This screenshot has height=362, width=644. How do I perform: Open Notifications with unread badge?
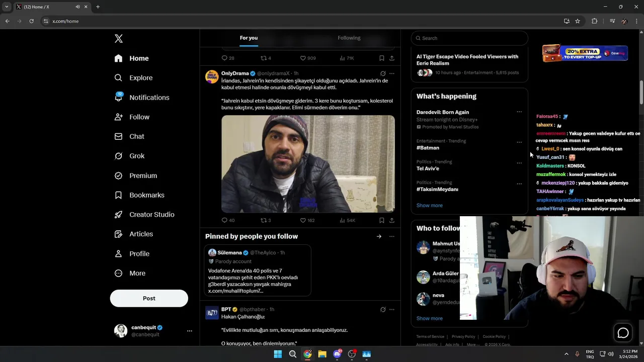coord(142,98)
